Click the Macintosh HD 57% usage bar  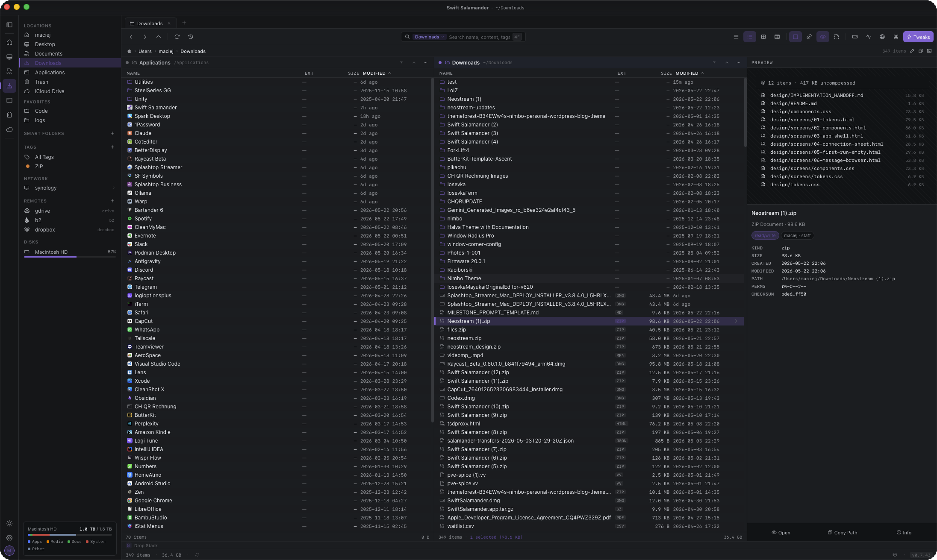click(70, 257)
